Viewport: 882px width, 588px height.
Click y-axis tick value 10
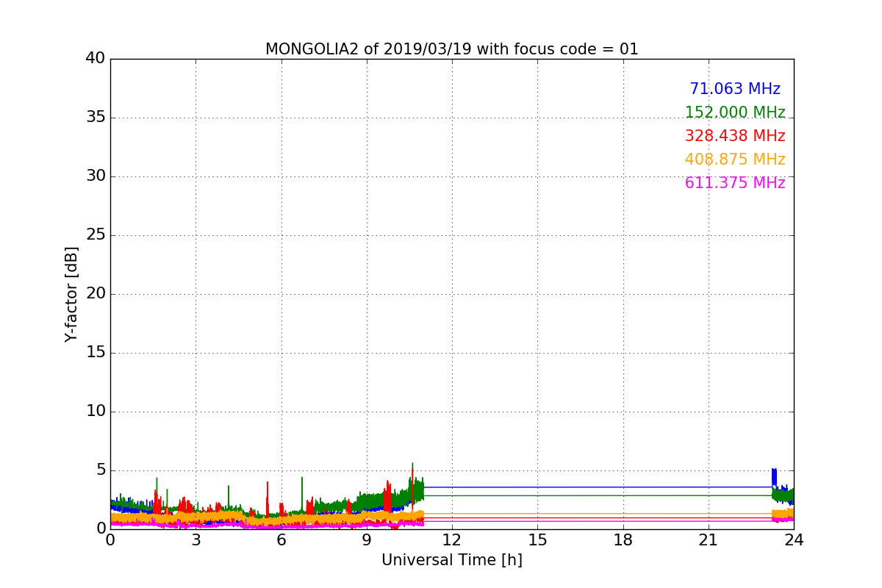pos(96,412)
